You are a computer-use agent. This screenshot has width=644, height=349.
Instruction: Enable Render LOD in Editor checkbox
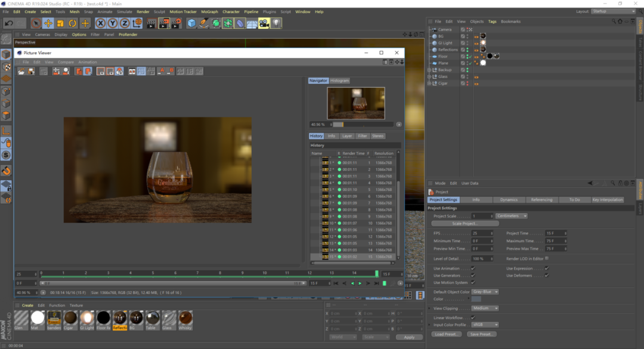(x=547, y=258)
